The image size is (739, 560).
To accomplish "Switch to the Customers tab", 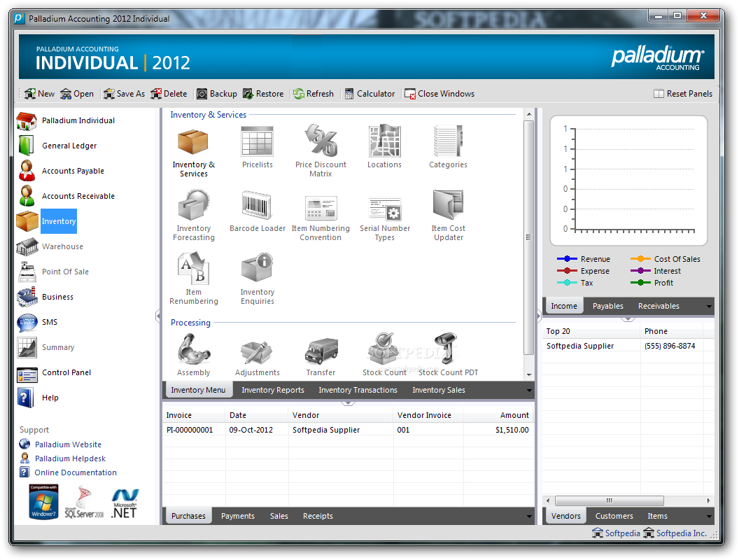I will pos(614,516).
